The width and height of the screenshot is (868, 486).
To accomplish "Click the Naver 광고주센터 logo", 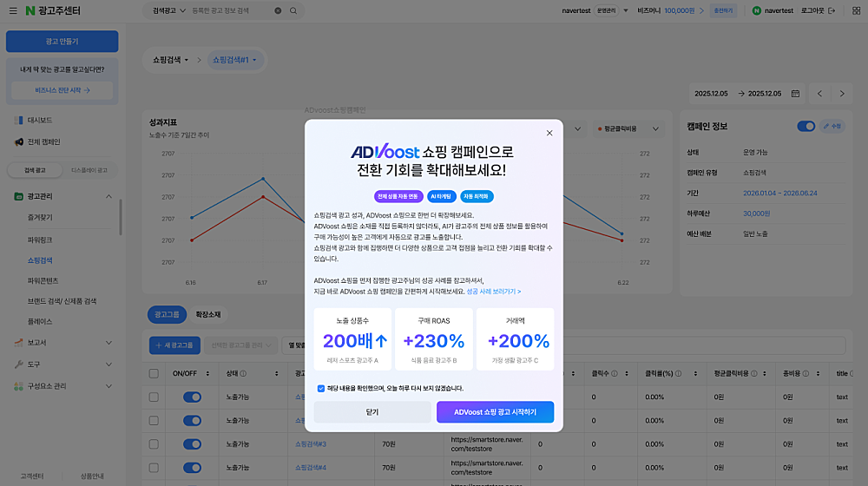I will click(53, 10).
